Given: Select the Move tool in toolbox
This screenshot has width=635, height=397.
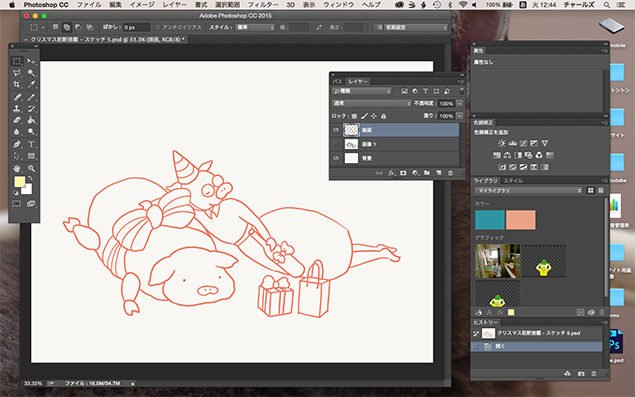Looking at the screenshot, I should click(x=32, y=61).
